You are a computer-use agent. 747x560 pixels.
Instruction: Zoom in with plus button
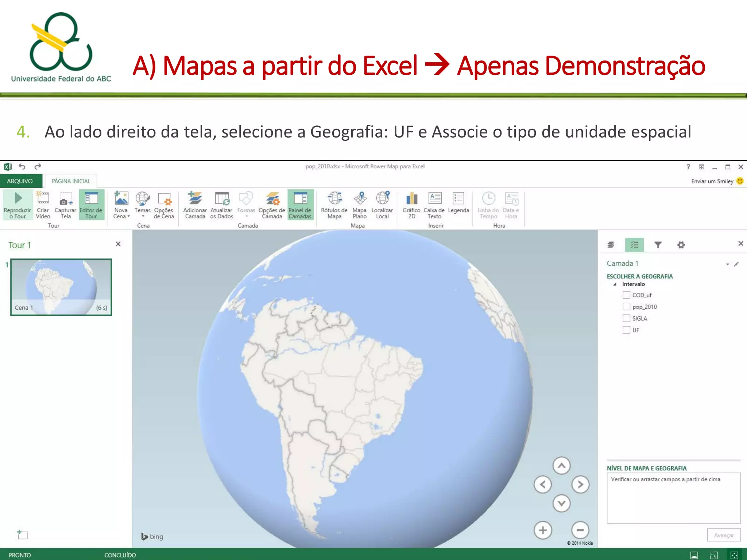point(543,530)
